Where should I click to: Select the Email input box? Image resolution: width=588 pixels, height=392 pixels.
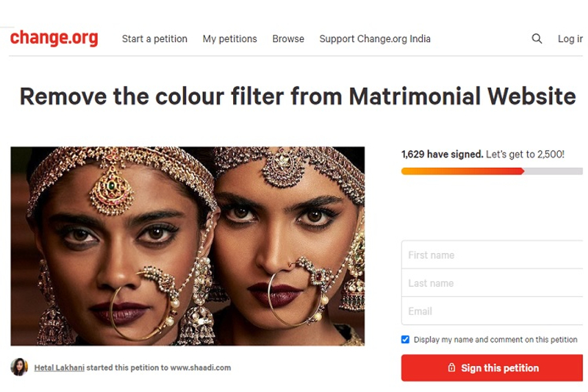492,312
